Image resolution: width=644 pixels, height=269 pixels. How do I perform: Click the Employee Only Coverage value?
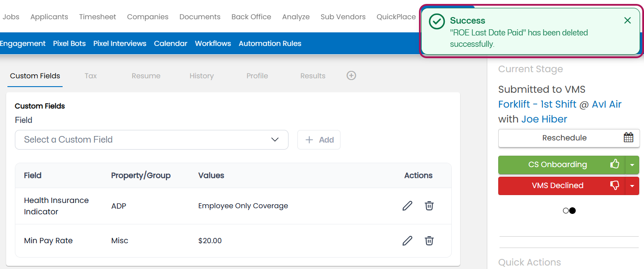click(243, 206)
